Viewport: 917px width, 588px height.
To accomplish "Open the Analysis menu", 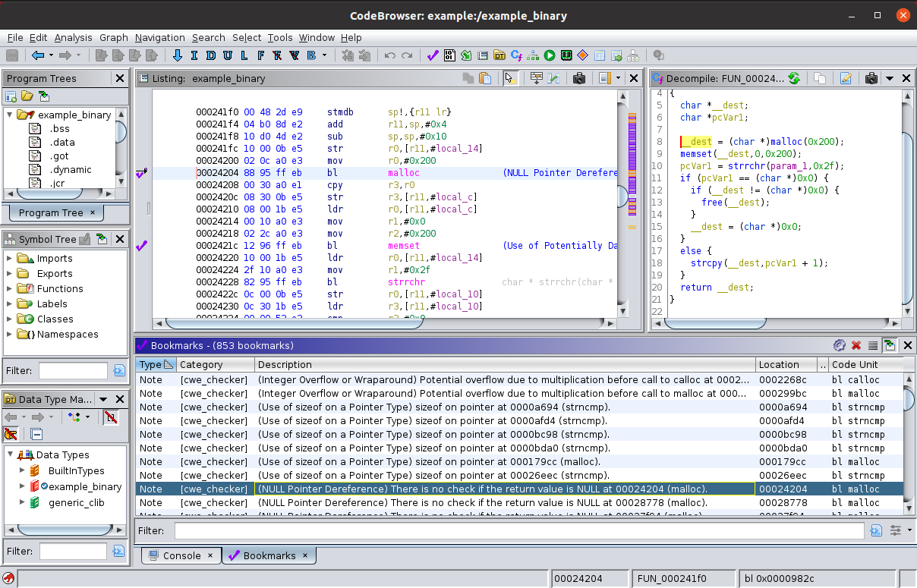I will 73,37.
